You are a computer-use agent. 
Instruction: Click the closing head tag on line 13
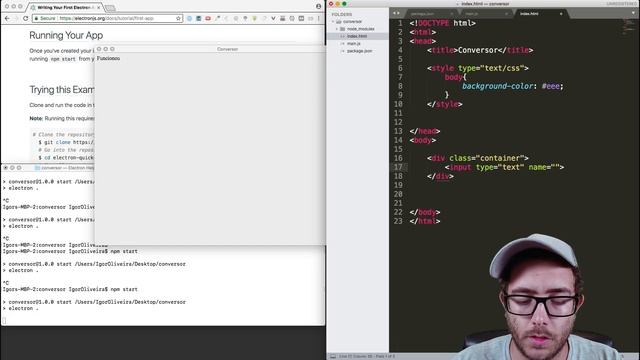click(x=424, y=131)
